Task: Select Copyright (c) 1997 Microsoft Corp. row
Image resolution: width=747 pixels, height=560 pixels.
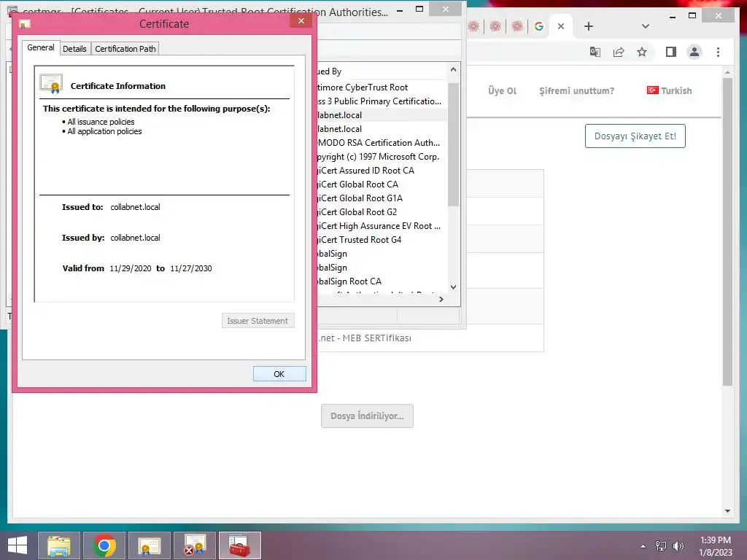Action: pyautogui.click(x=382, y=157)
